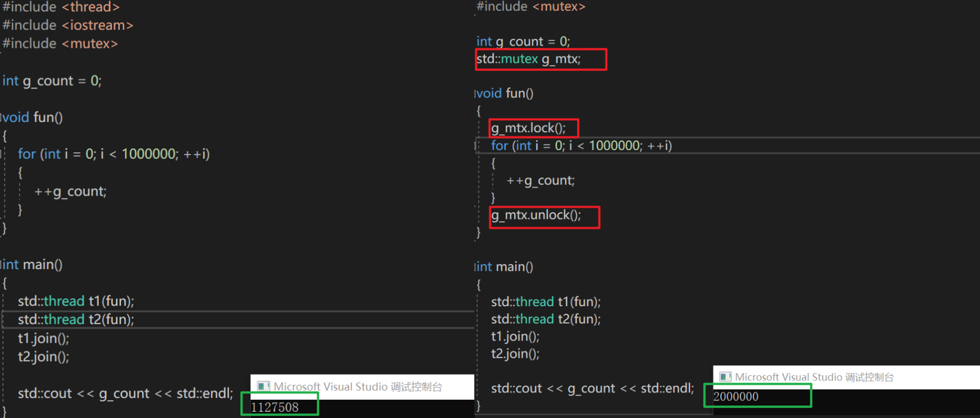
Task: Click 'int main()' in the left code listing
Action: (x=32, y=265)
